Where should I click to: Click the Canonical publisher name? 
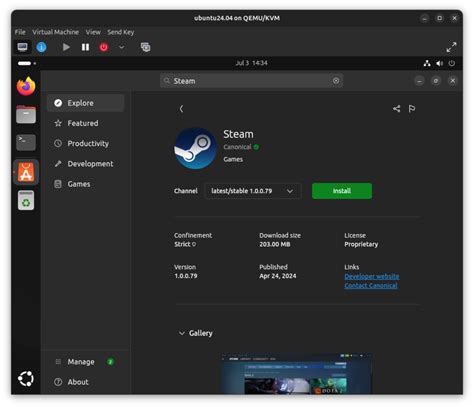(237, 147)
